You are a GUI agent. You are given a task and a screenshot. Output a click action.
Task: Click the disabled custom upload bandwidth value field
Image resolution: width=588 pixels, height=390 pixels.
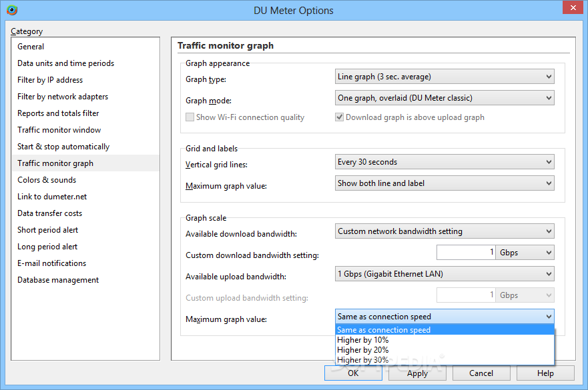(466, 295)
